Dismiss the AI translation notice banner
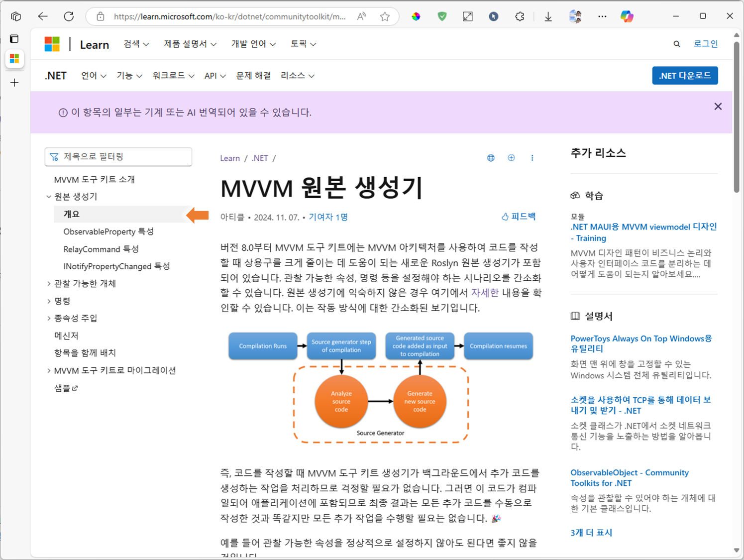 coord(718,107)
